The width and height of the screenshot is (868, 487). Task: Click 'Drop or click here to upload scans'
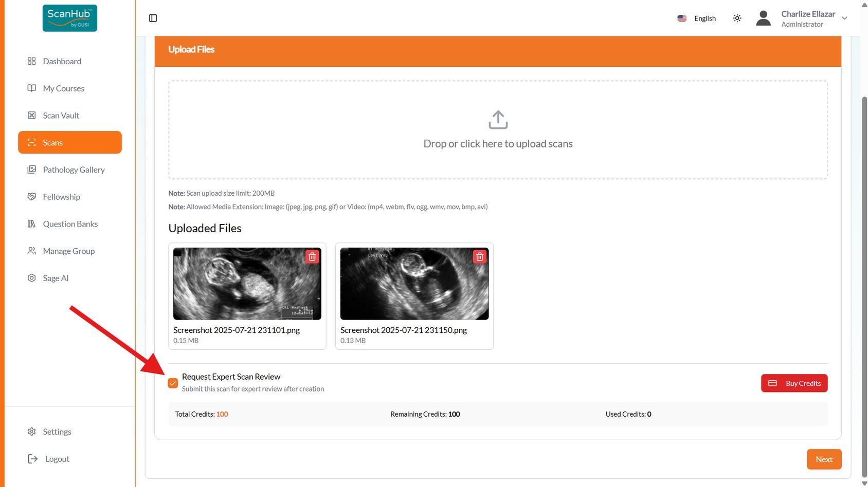(x=498, y=144)
